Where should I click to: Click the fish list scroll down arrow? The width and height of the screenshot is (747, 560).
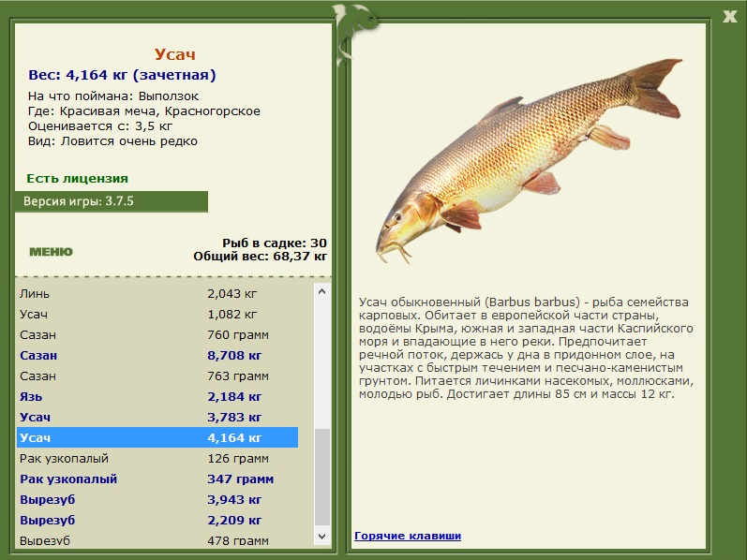pos(322,537)
